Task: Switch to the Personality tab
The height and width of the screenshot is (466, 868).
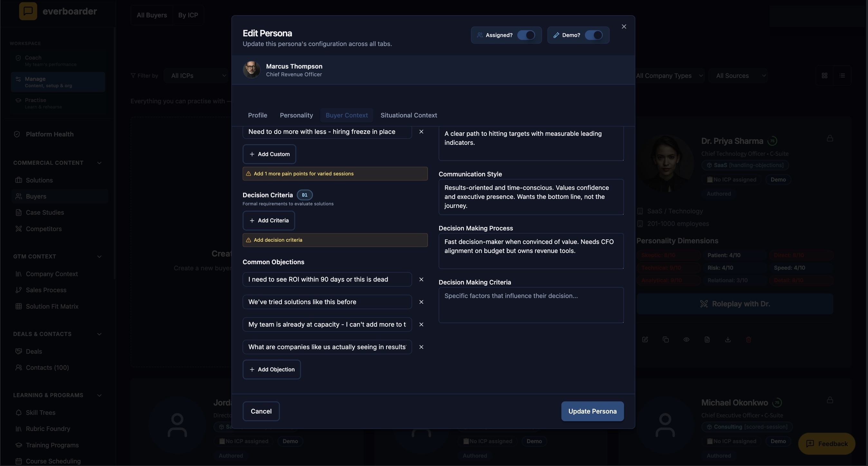Action: 296,115
